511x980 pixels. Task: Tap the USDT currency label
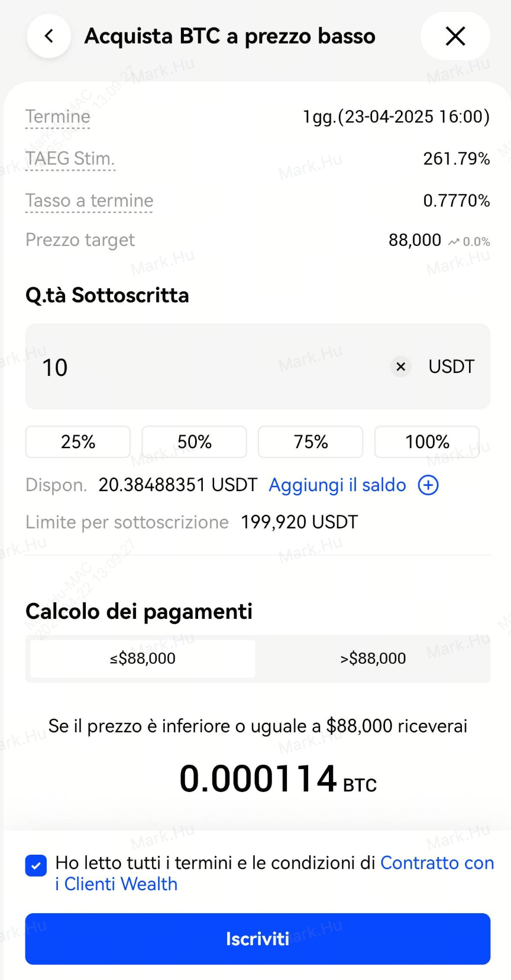[451, 366]
